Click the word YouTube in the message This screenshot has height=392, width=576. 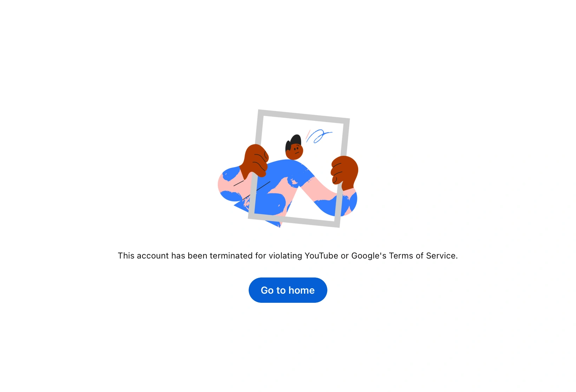pos(321,256)
